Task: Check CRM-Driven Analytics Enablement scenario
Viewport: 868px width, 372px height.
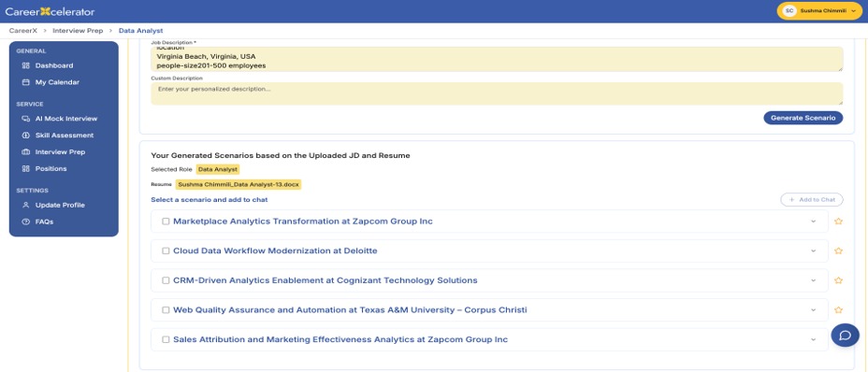Action: tap(166, 280)
